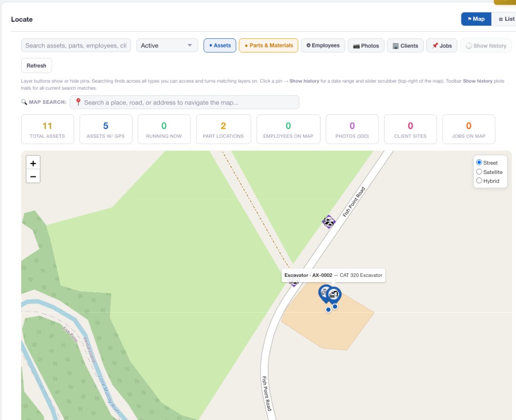This screenshot has height=420, width=516.
Task: Click the left blue GPS dot marker
Action: click(328, 310)
